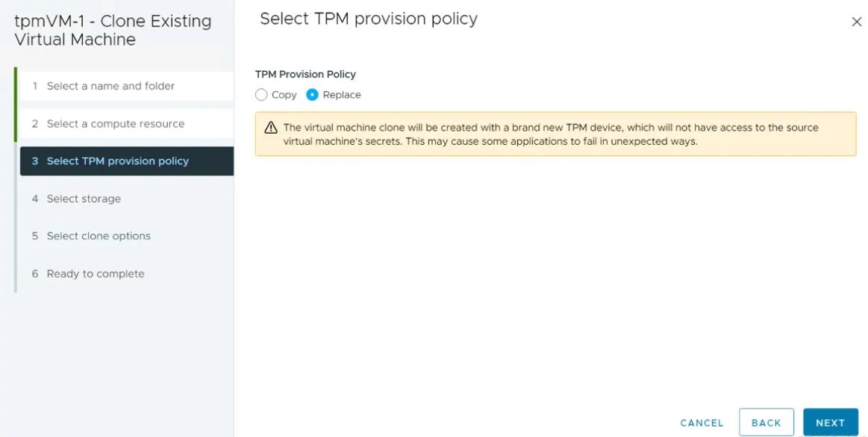Close the clone wizard dialog
This screenshot has width=868, height=437.
coord(856,22)
